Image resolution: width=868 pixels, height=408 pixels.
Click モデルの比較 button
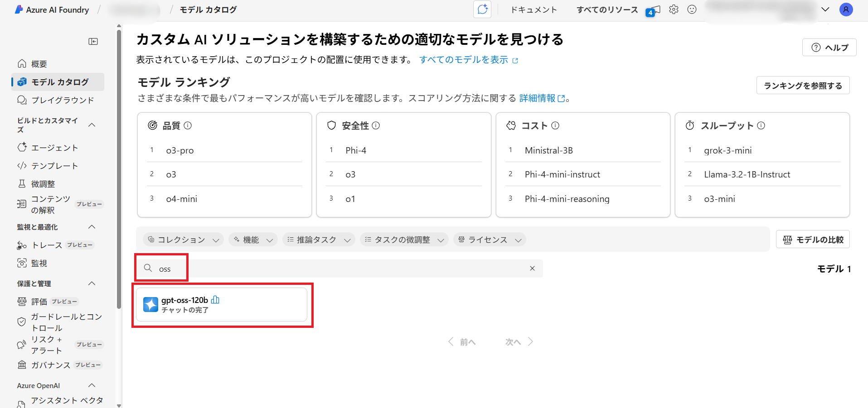(x=813, y=240)
